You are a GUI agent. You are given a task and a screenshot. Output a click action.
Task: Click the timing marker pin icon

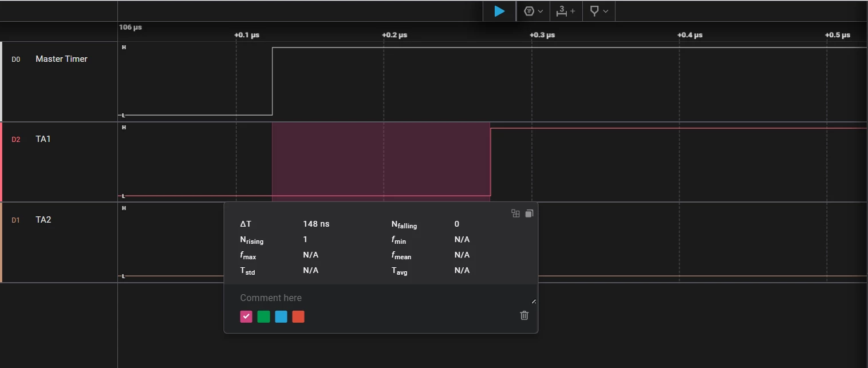(594, 11)
